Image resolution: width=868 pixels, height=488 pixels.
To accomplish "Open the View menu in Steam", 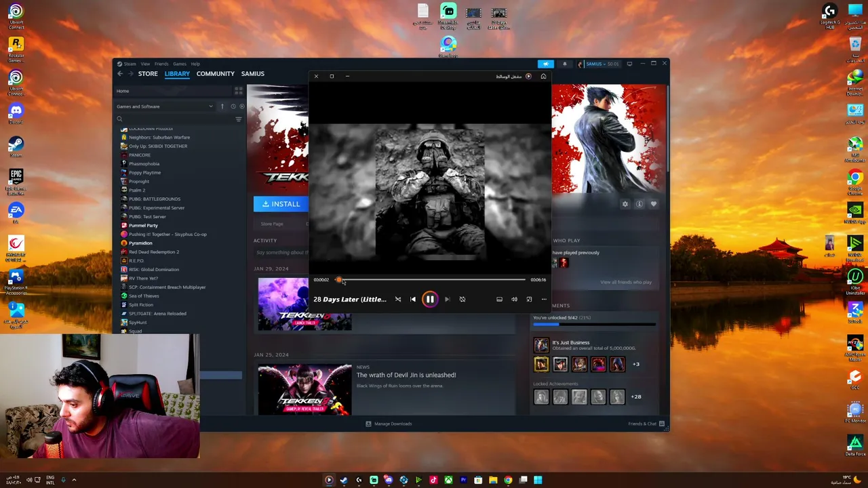I will coord(145,64).
